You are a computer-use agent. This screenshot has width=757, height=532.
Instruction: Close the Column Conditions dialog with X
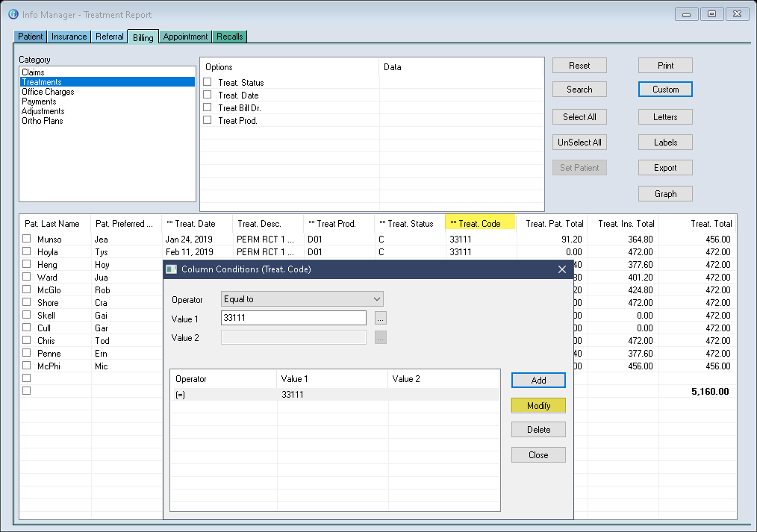(562, 269)
